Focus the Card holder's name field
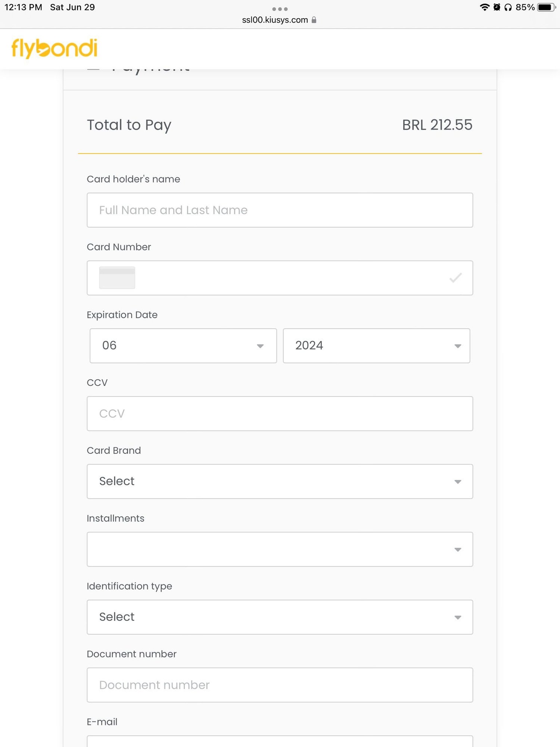This screenshot has height=747, width=560. tap(280, 210)
